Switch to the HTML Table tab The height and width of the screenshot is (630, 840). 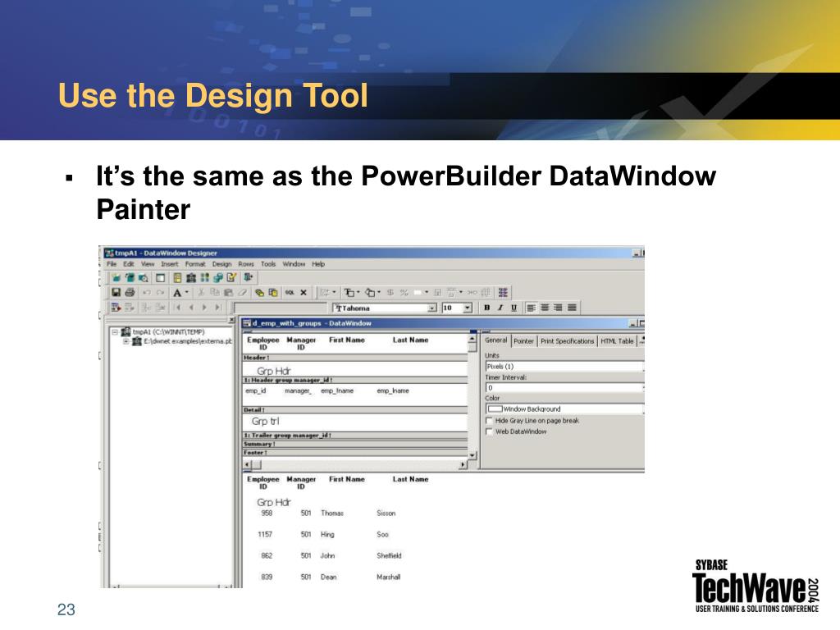(x=617, y=341)
